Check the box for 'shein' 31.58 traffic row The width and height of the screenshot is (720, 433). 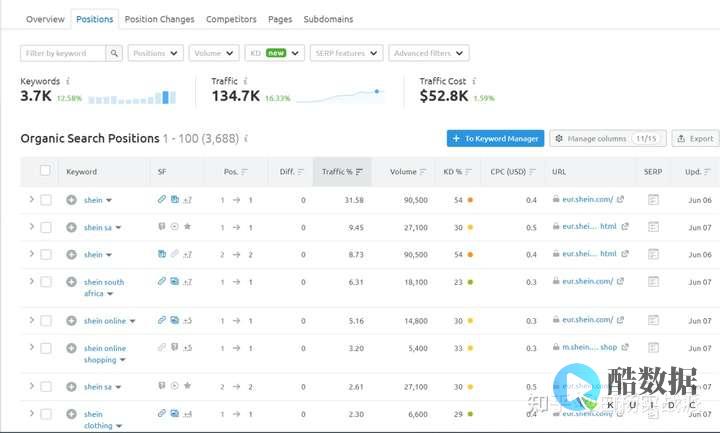click(x=46, y=200)
